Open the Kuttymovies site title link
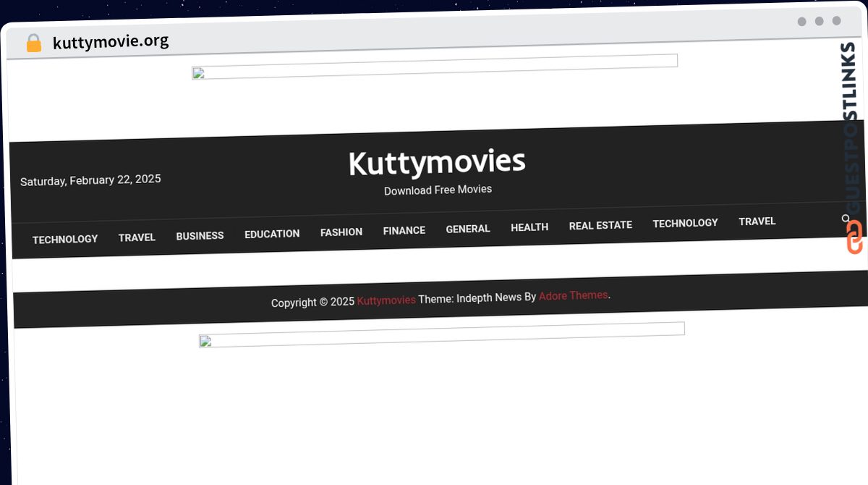This screenshot has width=868, height=485. (437, 163)
